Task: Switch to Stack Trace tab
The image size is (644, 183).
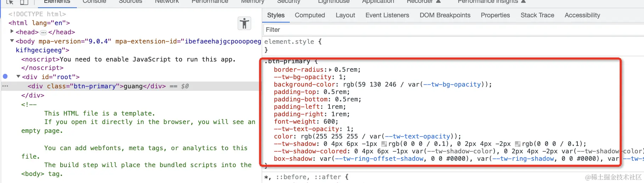Action: (537, 15)
